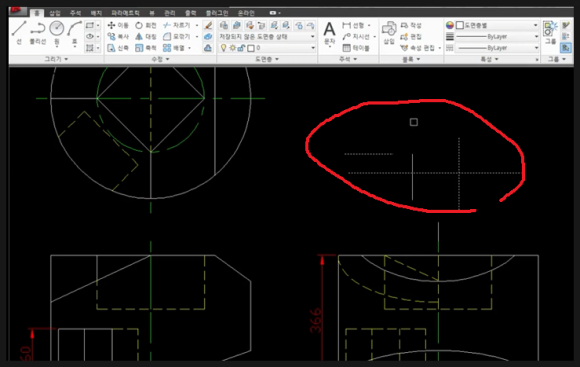Toggle layer lock padlock icon
This screenshot has height=367, width=580.
(x=241, y=48)
